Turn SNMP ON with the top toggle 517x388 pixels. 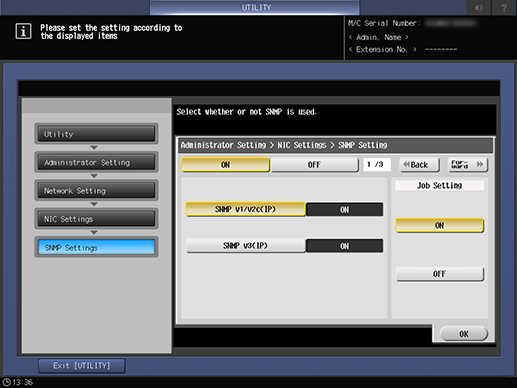point(225,165)
